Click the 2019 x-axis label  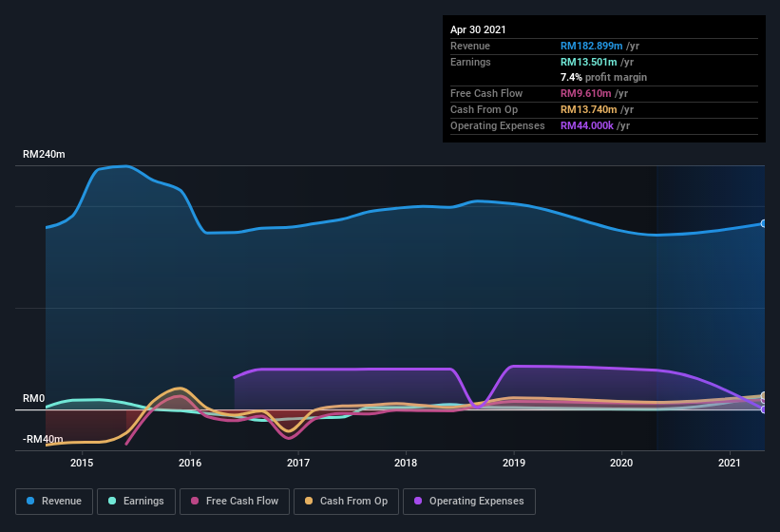click(514, 463)
